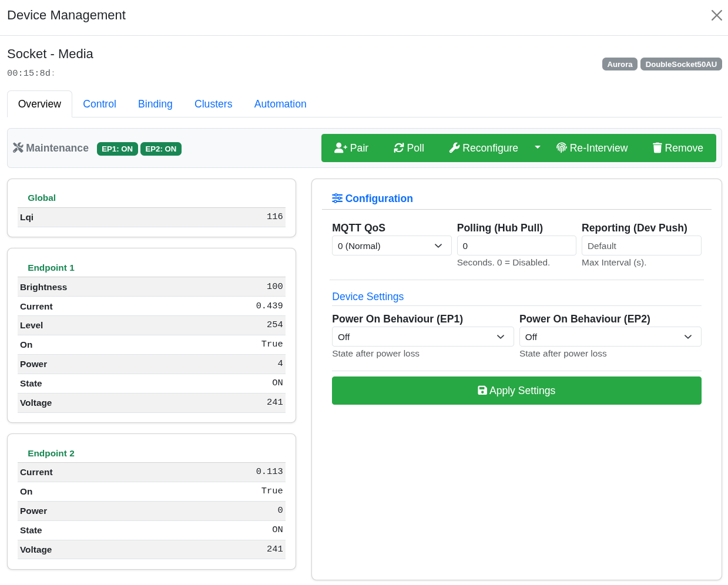The image size is (728, 585).
Task: Go to the Automation tab
Action: point(280,104)
